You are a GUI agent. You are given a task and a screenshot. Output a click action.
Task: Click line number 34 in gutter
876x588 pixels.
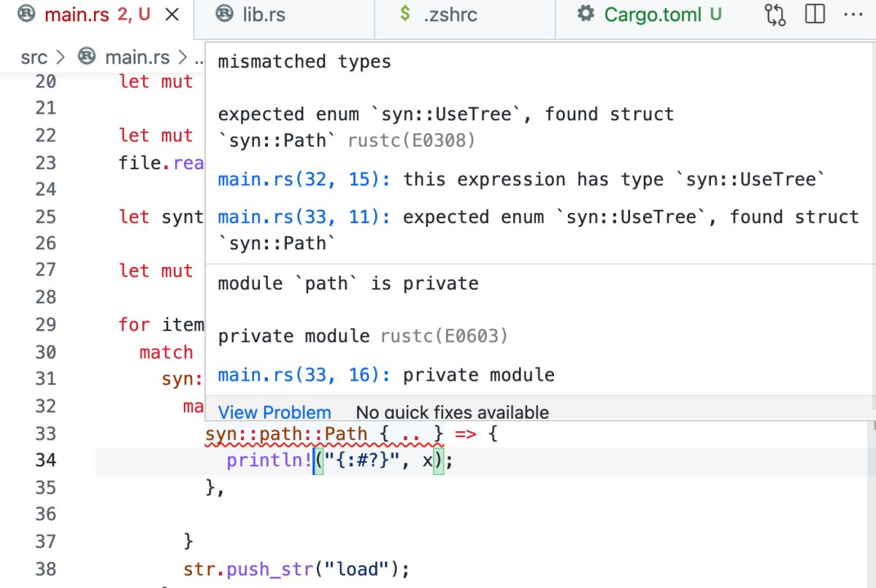click(x=45, y=460)
